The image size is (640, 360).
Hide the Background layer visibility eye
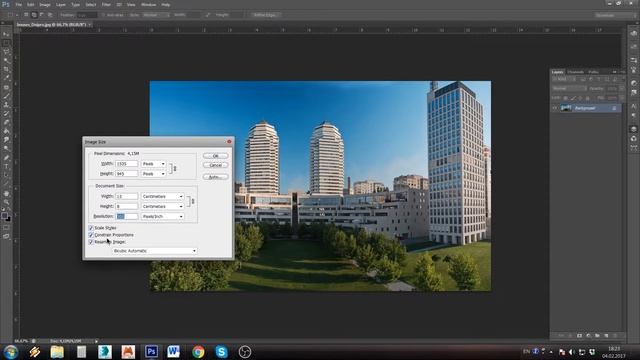click(x=555, y=108)
